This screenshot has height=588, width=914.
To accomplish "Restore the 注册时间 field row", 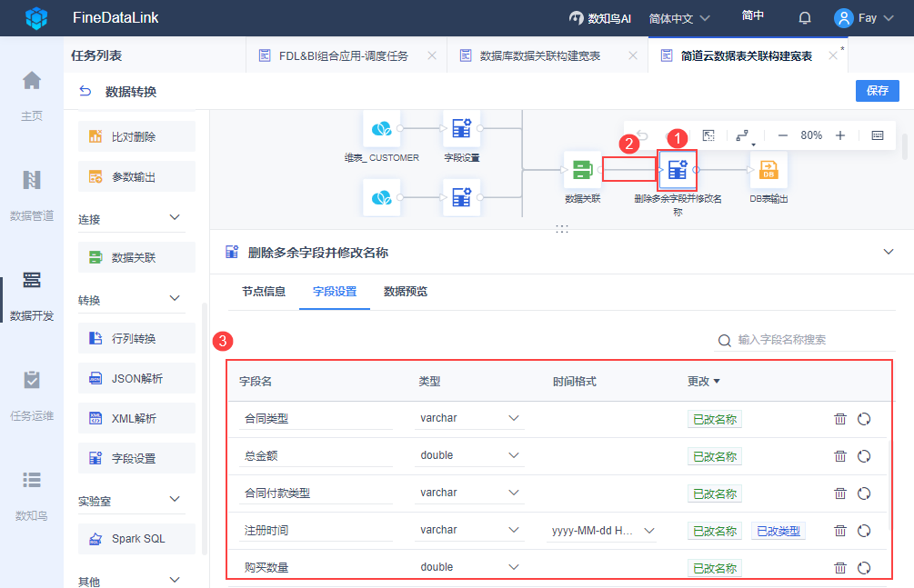I will [x=864, y=531].
